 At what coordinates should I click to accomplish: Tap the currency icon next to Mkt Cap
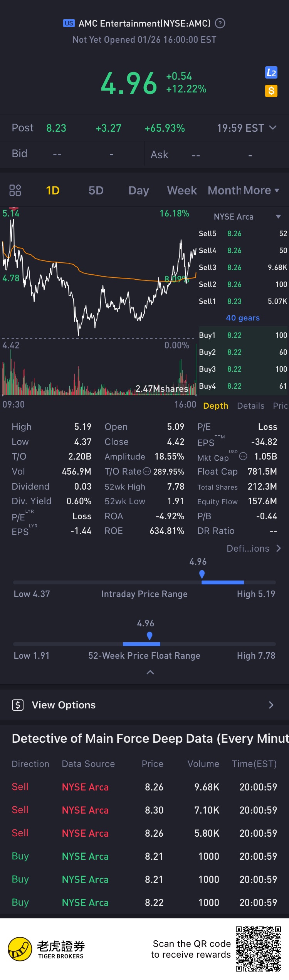point(243,456)
